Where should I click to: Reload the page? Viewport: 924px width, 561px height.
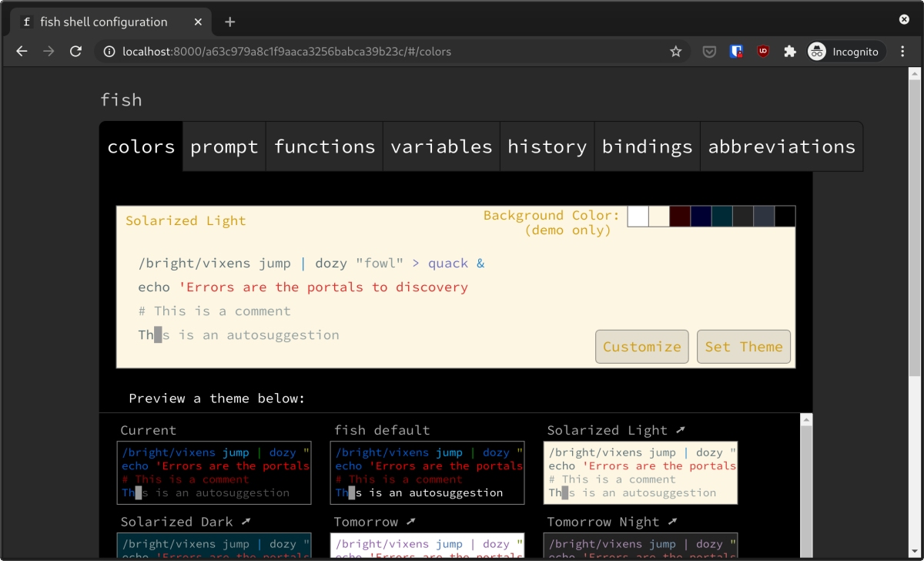pos(75,52)
